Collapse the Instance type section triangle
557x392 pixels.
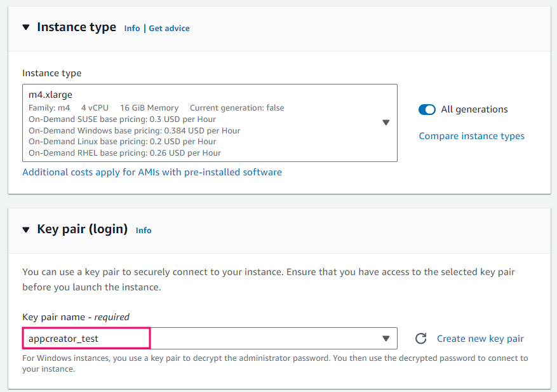[26, 27]
